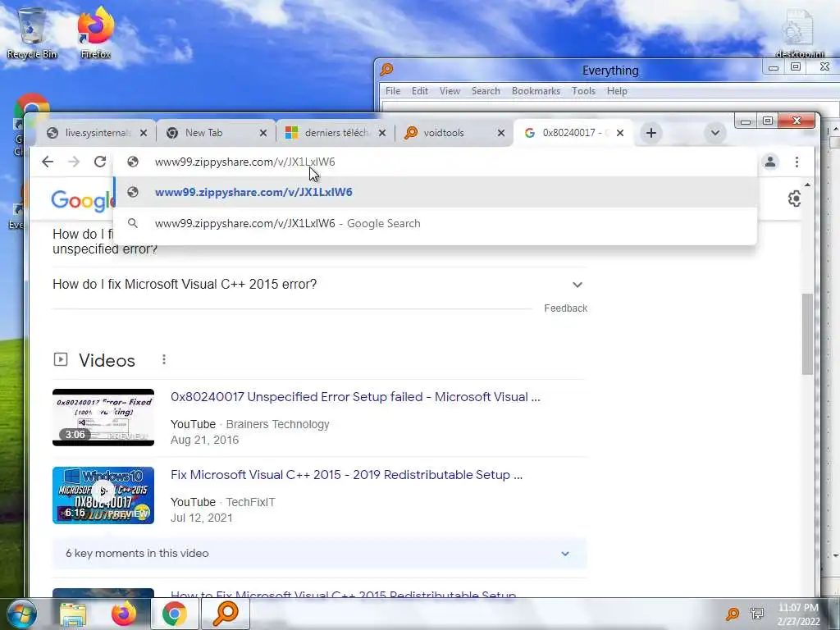Screen dimensions: 840x630
Task: Open Google quick settings gear
Action: pos(794,199)
